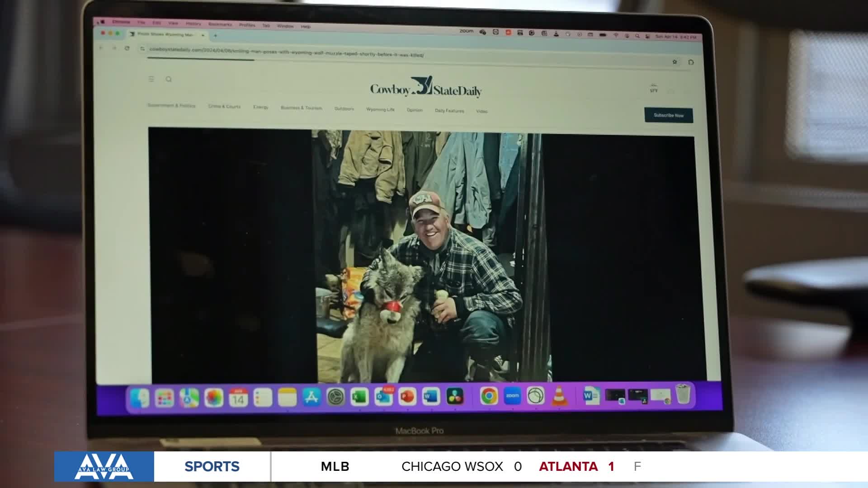Open Business & Tourism section

click(302, 108)
